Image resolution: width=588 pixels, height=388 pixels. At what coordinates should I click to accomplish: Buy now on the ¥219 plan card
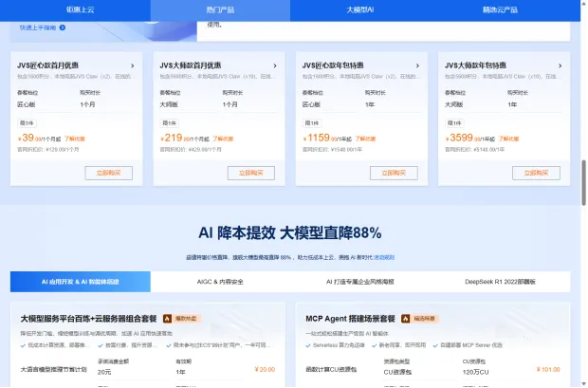point(251,173)
